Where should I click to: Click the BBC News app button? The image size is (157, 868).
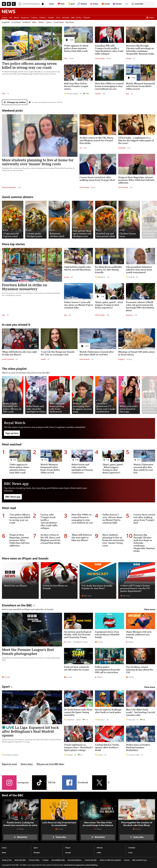pos(13,497)
